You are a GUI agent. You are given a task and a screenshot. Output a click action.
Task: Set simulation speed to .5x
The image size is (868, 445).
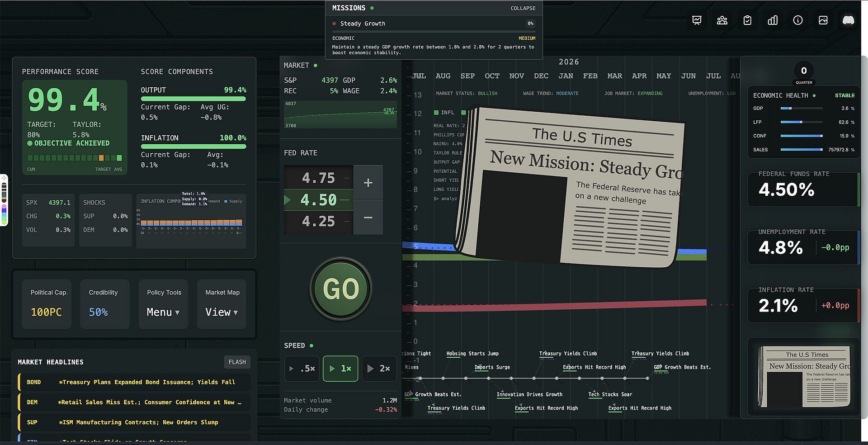302,369
